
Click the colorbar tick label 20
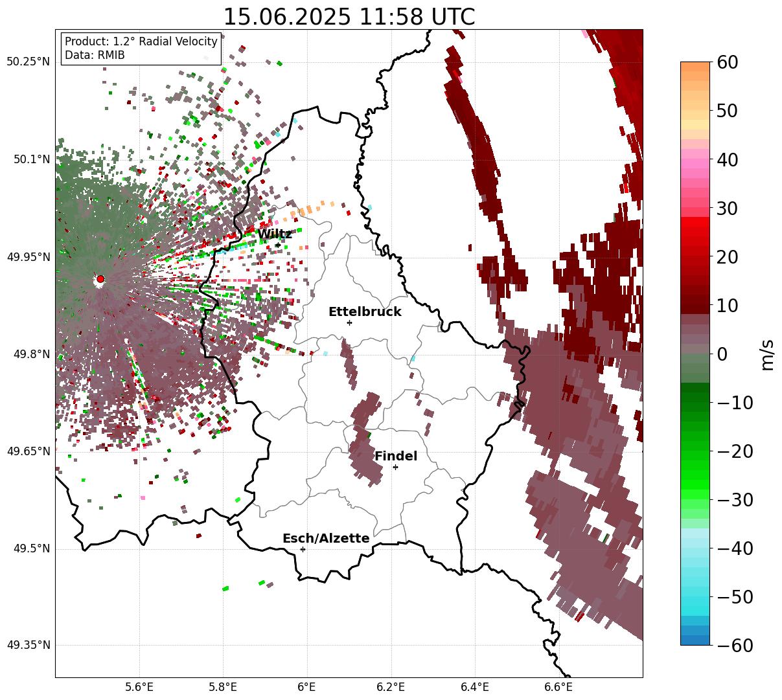pyautogui.click(x=728, y=256)
